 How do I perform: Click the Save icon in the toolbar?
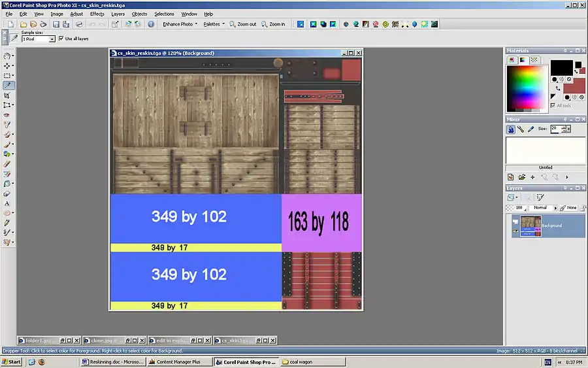coord(56,24)
